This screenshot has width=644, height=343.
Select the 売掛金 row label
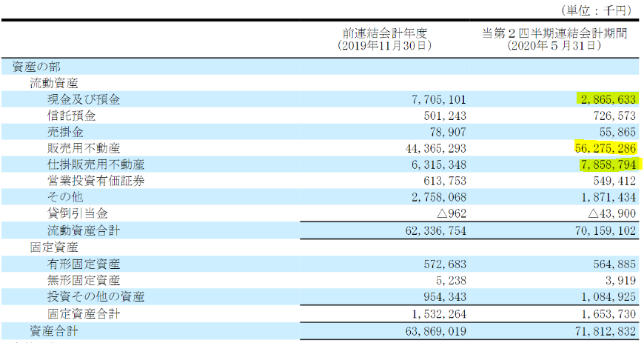click(x=65, y=132)
